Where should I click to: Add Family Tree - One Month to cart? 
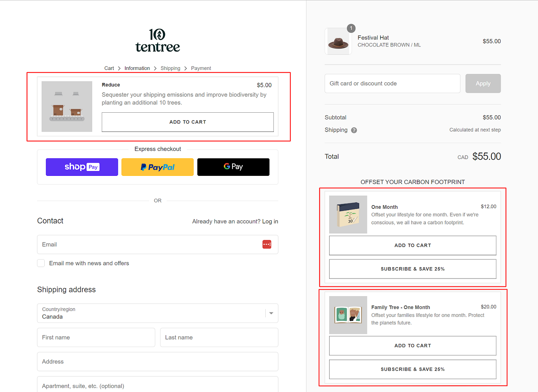(x=413, y=346)
